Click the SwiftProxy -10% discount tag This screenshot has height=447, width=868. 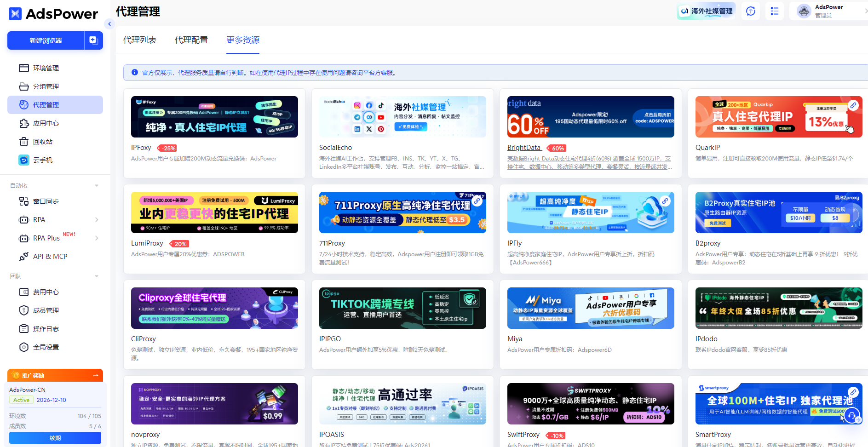pos(556,435)
